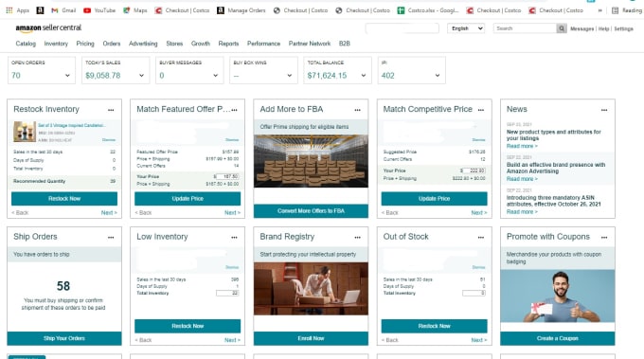
Task: Expand the IPI summary dropdown
Action: 438,76
